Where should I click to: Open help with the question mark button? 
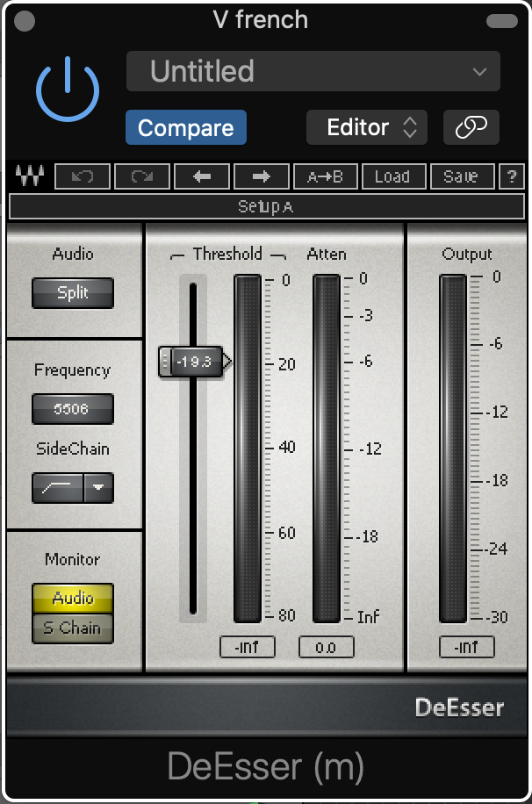coord(512,177)
